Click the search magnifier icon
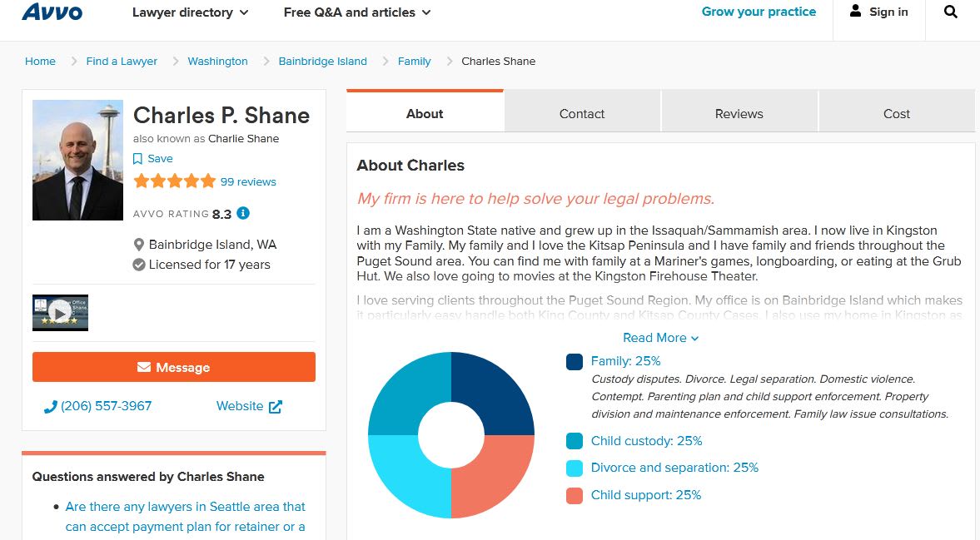The width and height of the screenshot is (980, 540). pyautogui.click(x=951, y=12)
